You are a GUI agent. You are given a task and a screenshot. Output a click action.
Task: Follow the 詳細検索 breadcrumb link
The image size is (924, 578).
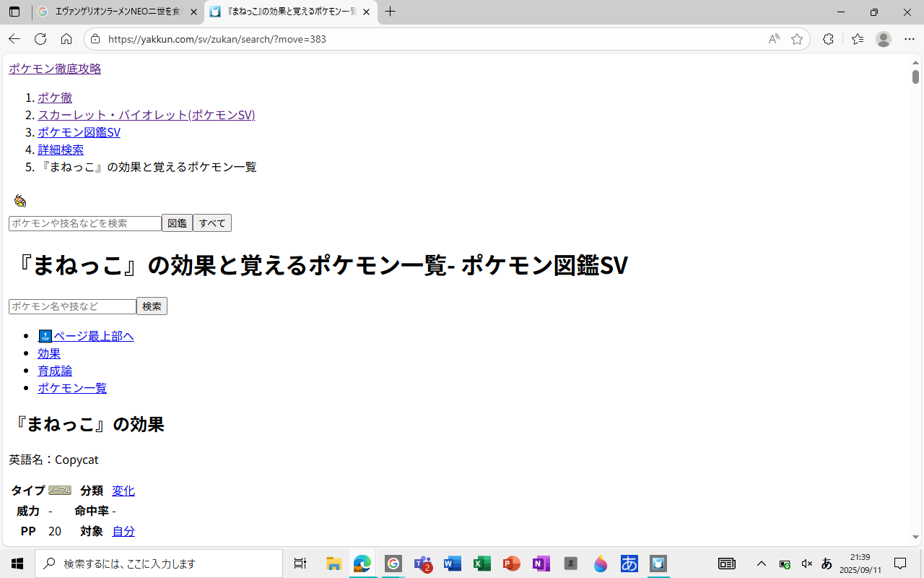(x=61, y=150)
